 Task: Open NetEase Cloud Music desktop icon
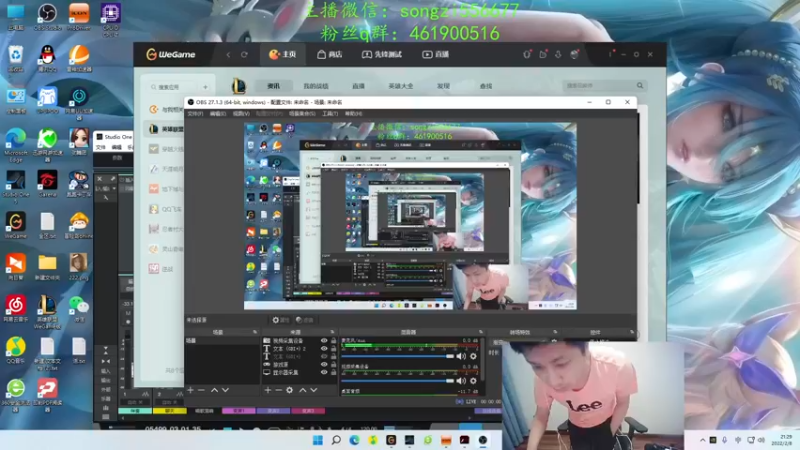pyautogui.click(x=16, y=309)
